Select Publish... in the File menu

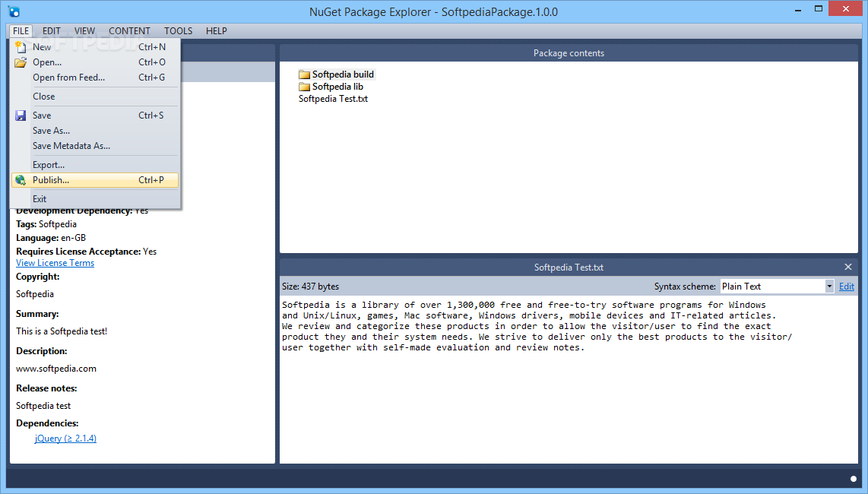tap(95, 180)
